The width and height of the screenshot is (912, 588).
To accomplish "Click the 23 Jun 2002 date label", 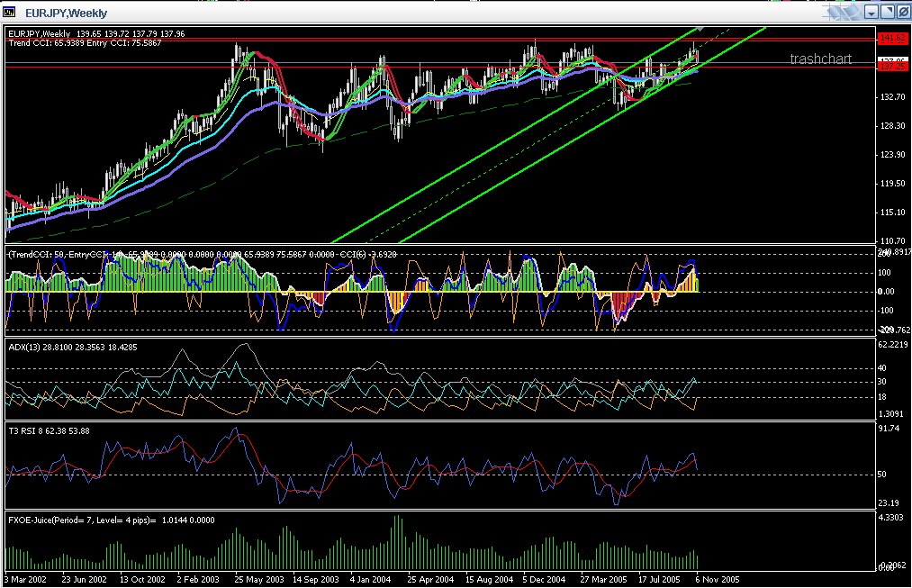I will pyautogui.click(x=85, y=579).
